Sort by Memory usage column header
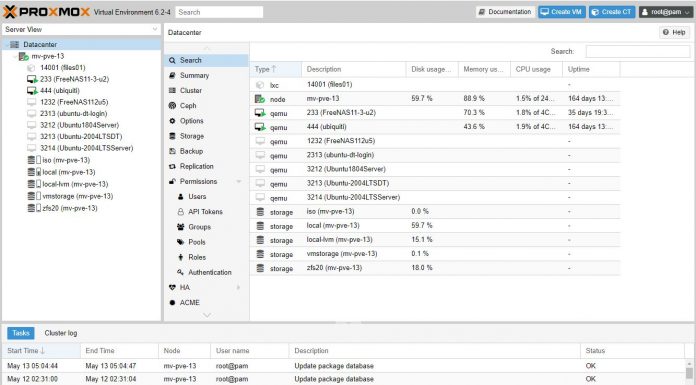Screen dimensions: 696x385 point(484,69)
